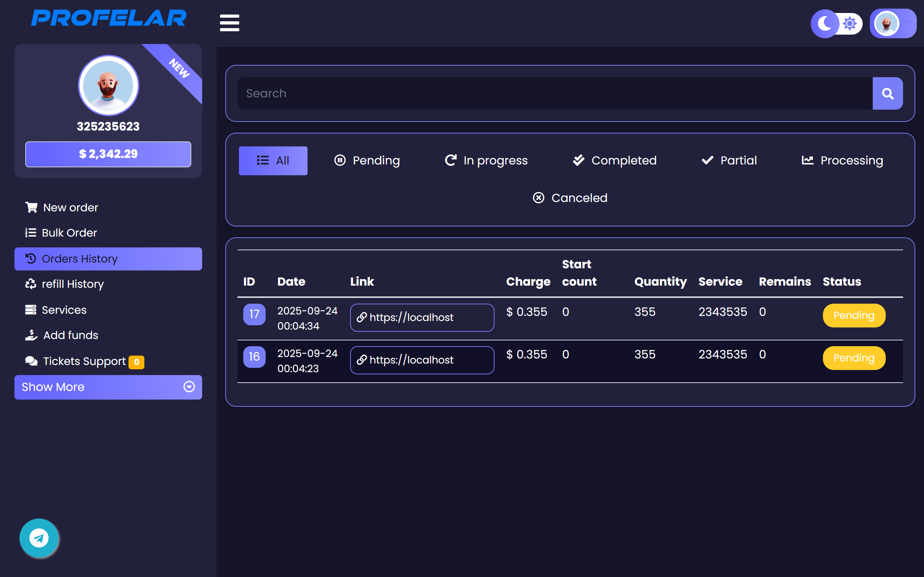Open the user avatar dropdown menu

[893, 24]
